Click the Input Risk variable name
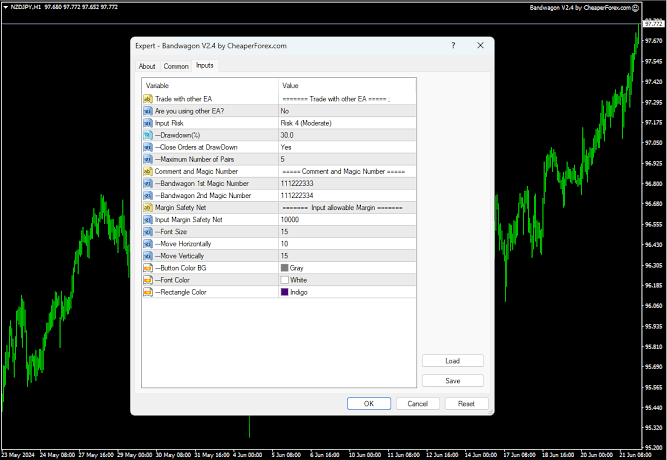 click(169, 123)
